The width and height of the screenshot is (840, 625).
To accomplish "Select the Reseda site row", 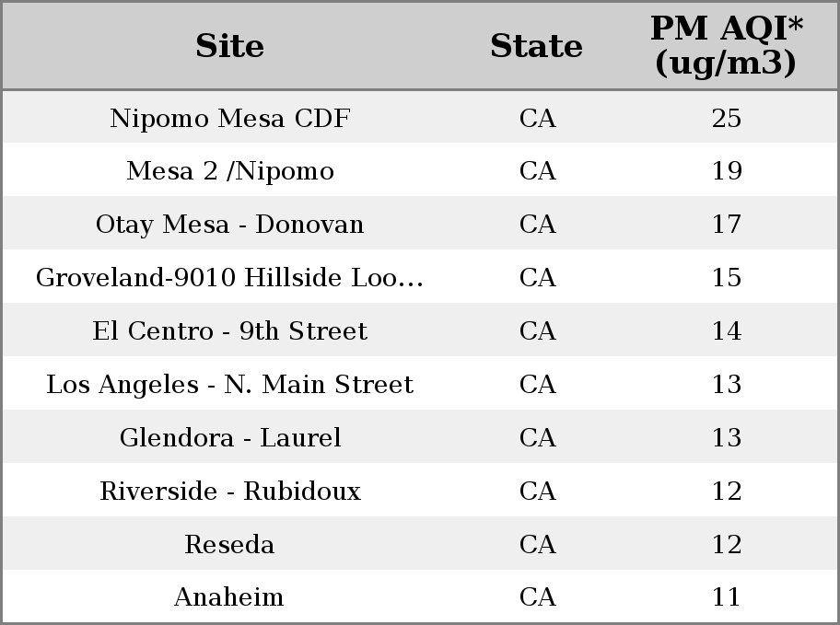I will 420,543.
